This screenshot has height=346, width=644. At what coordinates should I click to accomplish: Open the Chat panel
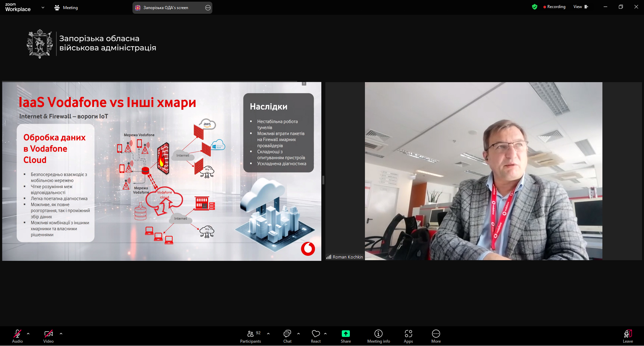(x=287, y=336)
